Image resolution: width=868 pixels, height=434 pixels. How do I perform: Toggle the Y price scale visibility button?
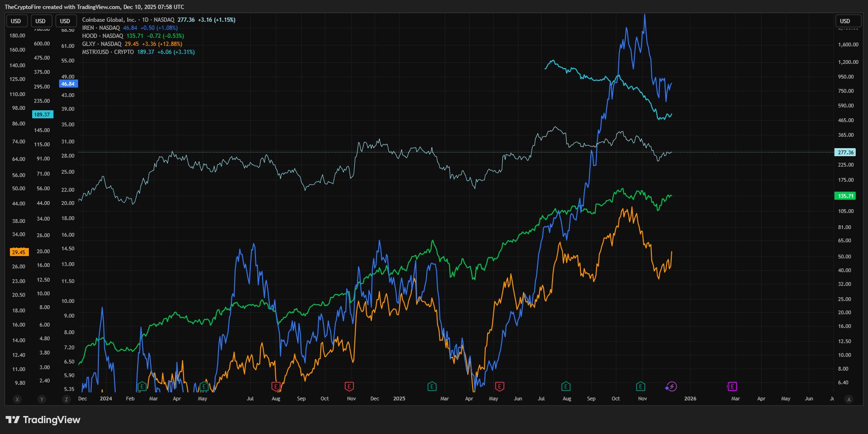point(42,399)
